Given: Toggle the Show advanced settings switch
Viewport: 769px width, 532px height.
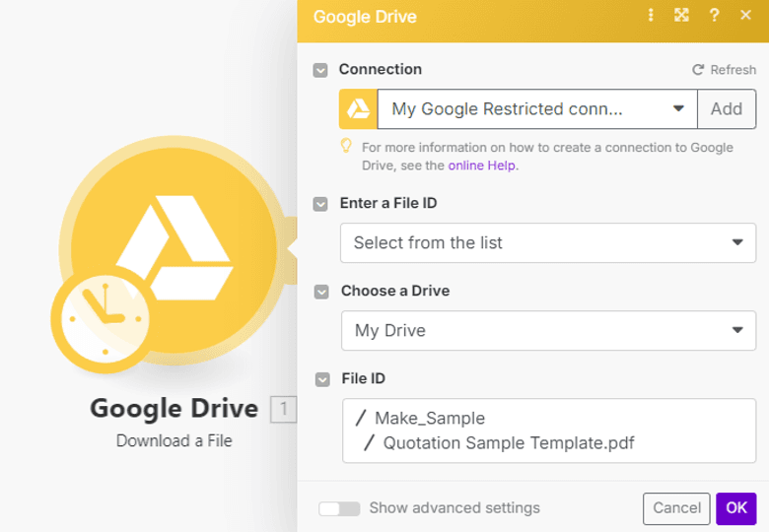Looking at the screenshot, I should point(339,508).
